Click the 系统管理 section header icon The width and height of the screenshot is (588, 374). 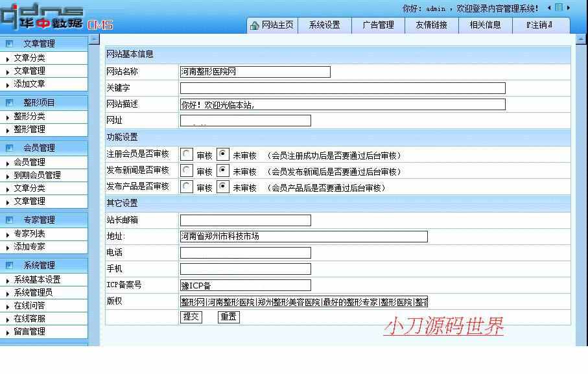9,265
